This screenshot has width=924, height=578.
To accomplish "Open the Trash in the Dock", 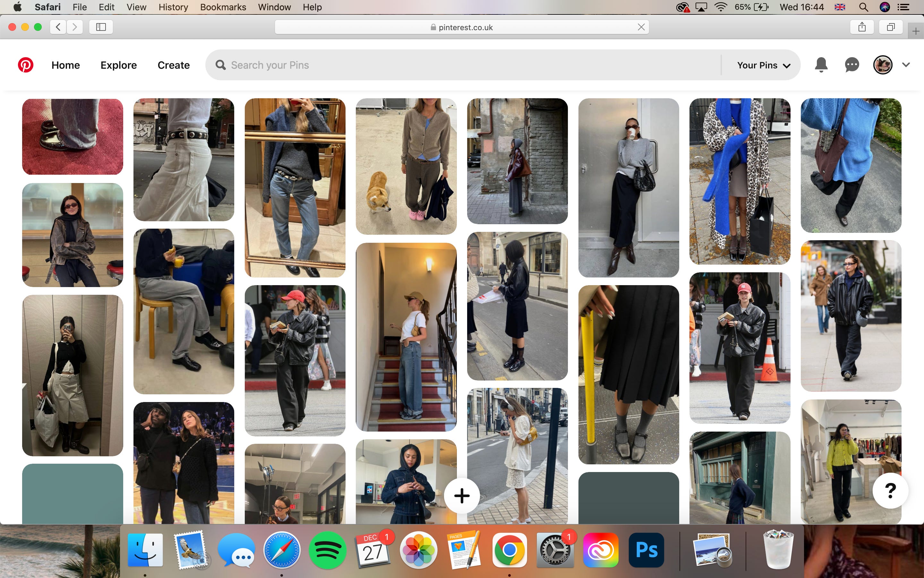I will pos(778,550).
